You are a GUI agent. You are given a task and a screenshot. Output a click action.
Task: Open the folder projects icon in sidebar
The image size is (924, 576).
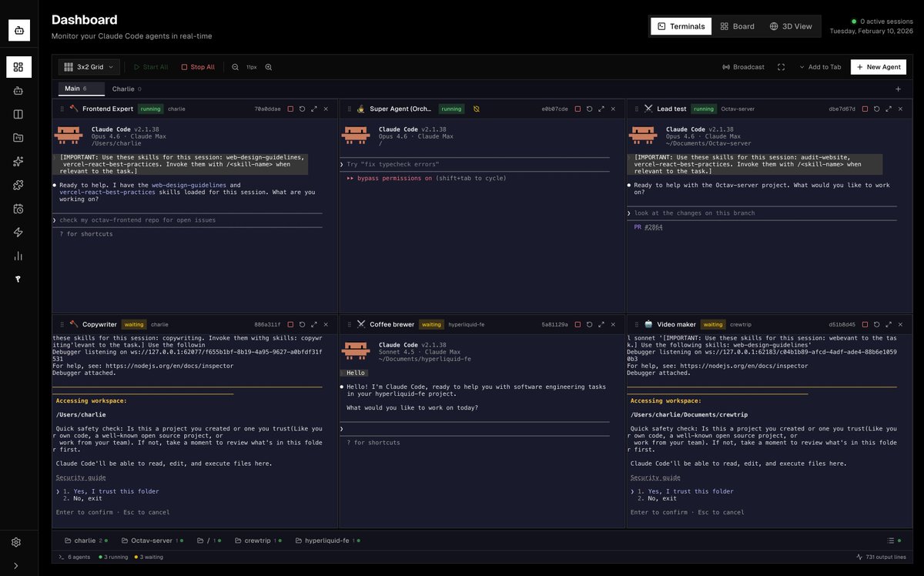[x=18, y=138]
